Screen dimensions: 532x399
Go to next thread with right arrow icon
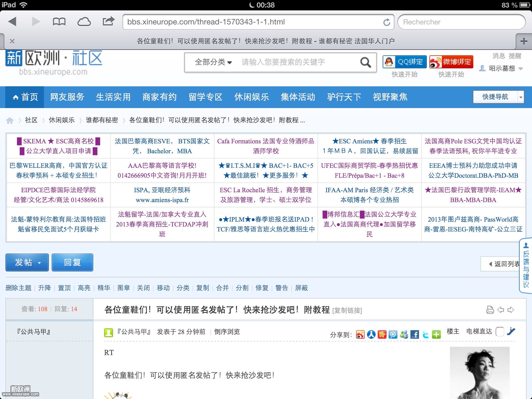click(511, 310)
